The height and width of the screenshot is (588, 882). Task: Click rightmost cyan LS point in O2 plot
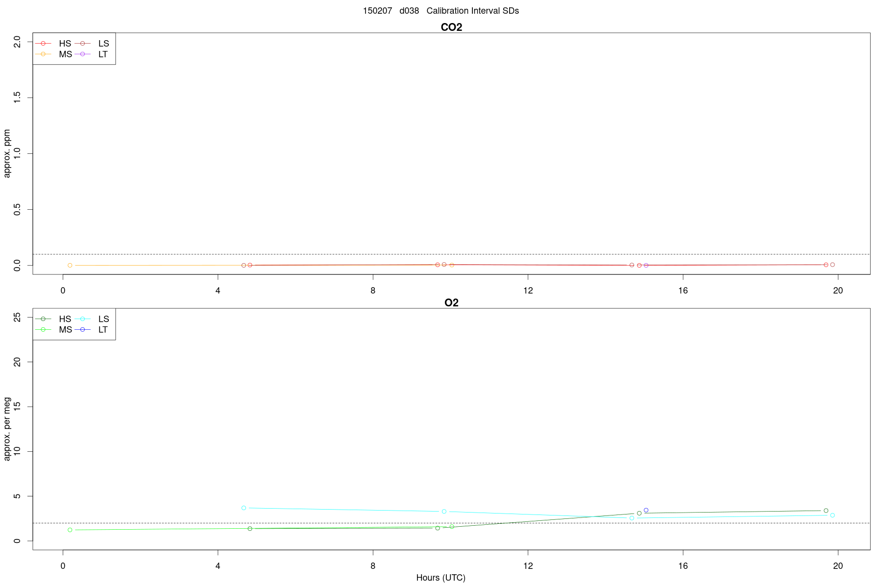point(833,515)
